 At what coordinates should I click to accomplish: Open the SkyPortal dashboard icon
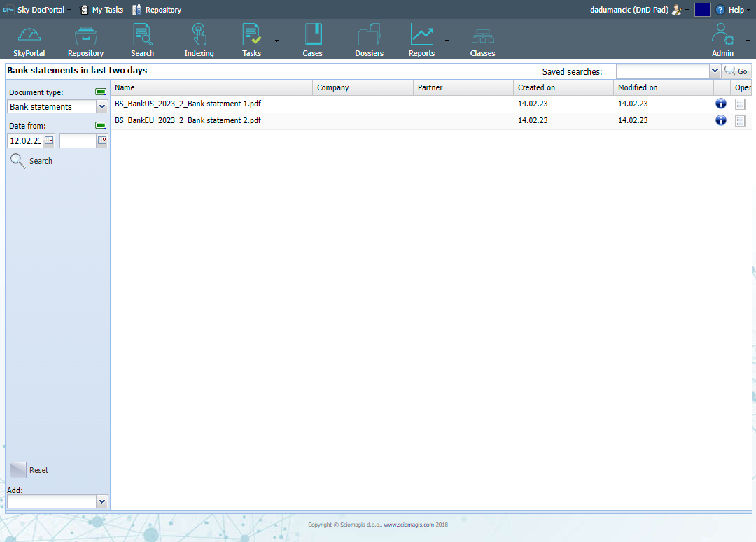pyautogui.click(x=29, y=35)
